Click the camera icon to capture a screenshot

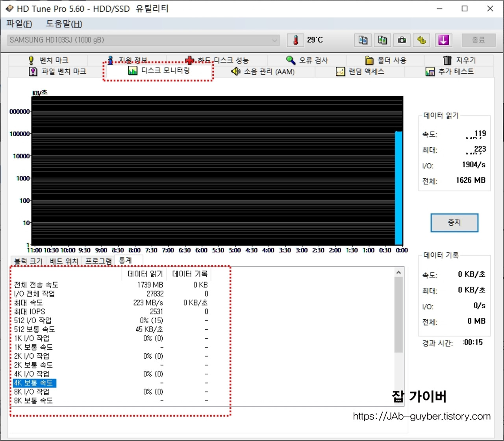coord(402,40)
